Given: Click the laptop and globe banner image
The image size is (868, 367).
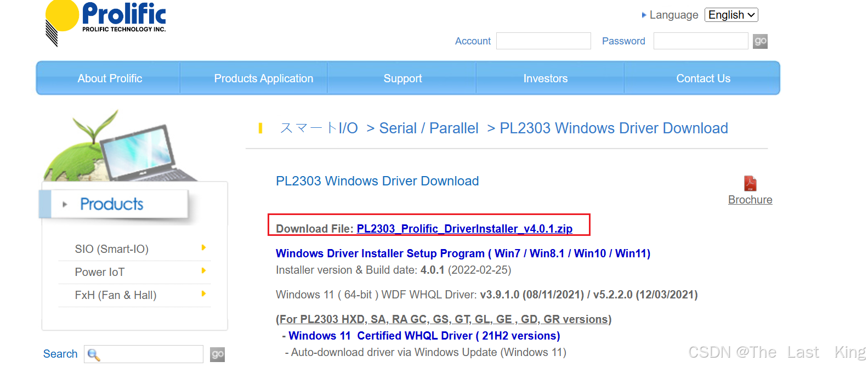Looking at the screenshot, I should [121, 146].
